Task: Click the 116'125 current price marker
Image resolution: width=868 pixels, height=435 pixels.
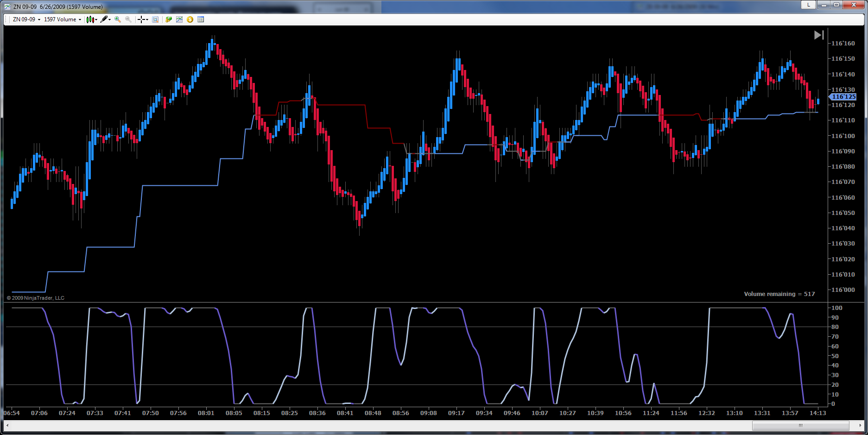Action: [843, 97]
